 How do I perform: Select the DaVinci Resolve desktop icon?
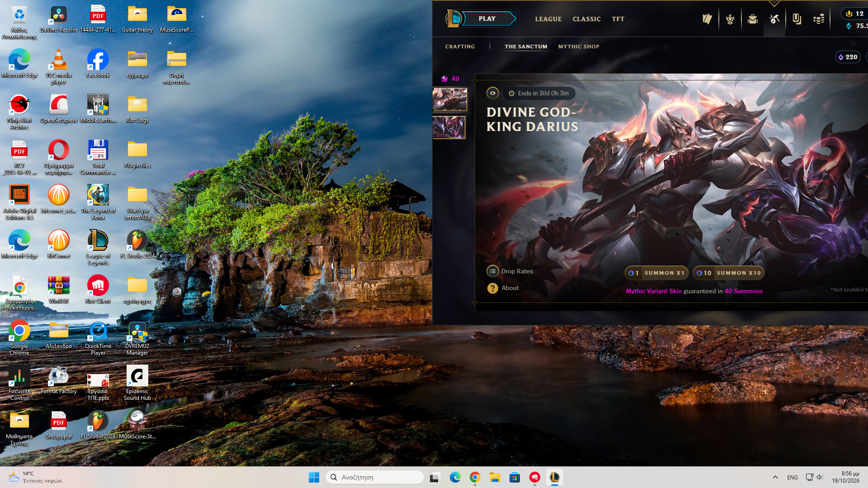click(59, 19)
